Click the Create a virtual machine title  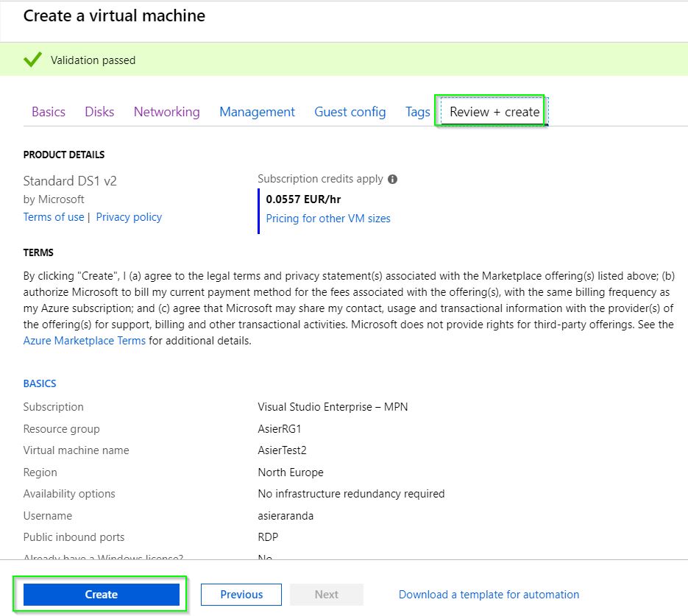(114, 15)
